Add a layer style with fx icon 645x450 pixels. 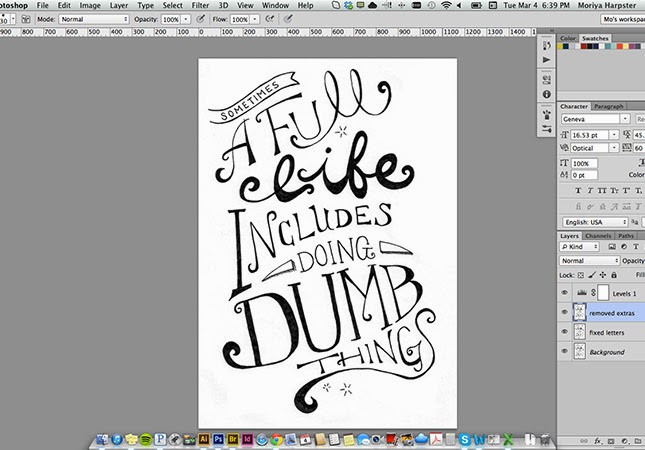(598, 441)
